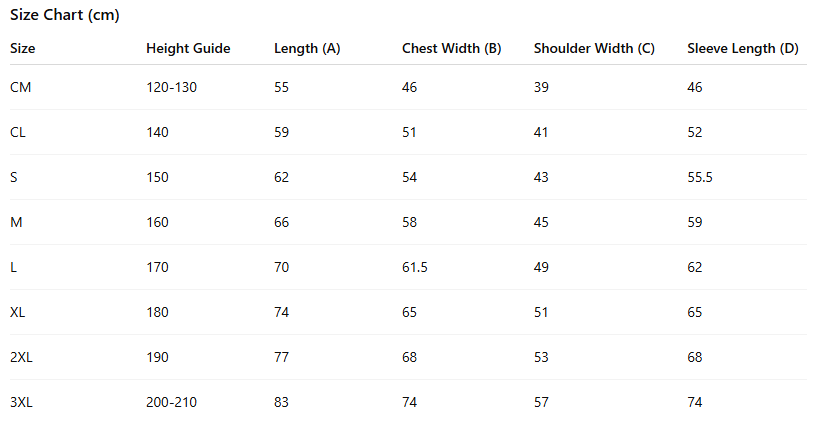
Task: Click the Size column header
Action: [x=22, y=48]
